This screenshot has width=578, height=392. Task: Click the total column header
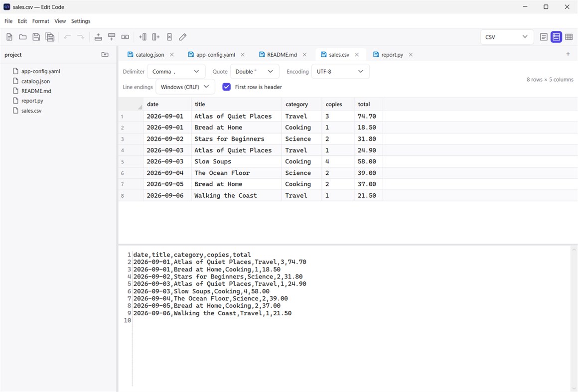(x=369, y=104)
